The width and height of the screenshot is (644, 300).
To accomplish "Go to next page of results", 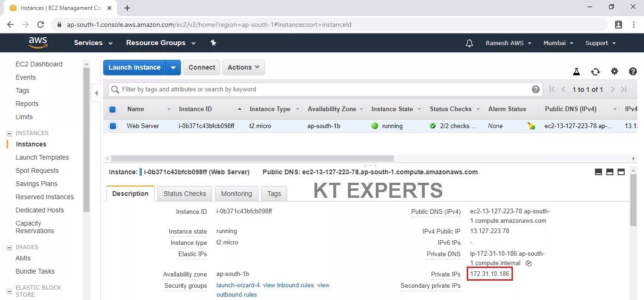I will [x=613, y=89].
